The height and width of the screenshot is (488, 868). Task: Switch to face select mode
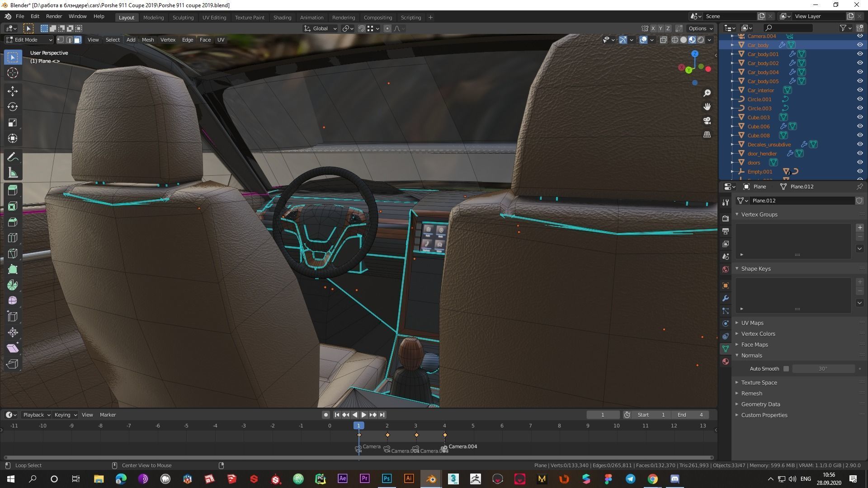click(x=78, y=40)
